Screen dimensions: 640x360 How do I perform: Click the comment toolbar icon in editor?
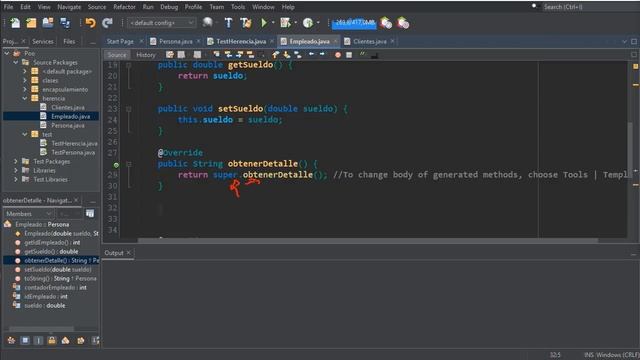tap(362, 54)
